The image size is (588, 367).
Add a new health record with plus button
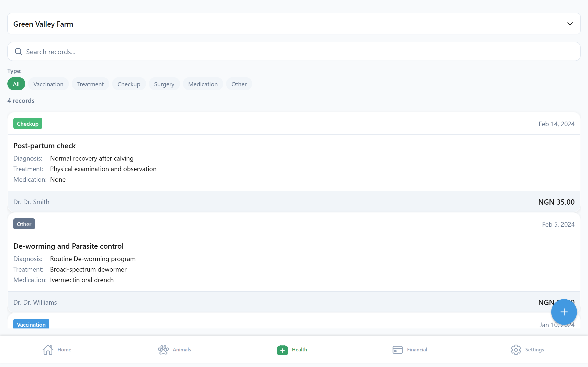tap(564, 312)
